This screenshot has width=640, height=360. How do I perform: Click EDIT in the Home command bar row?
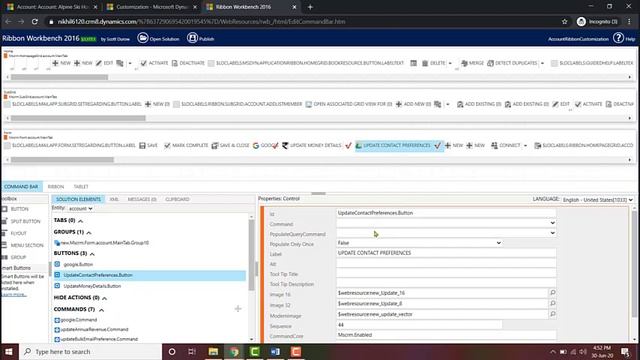point(104,63)
